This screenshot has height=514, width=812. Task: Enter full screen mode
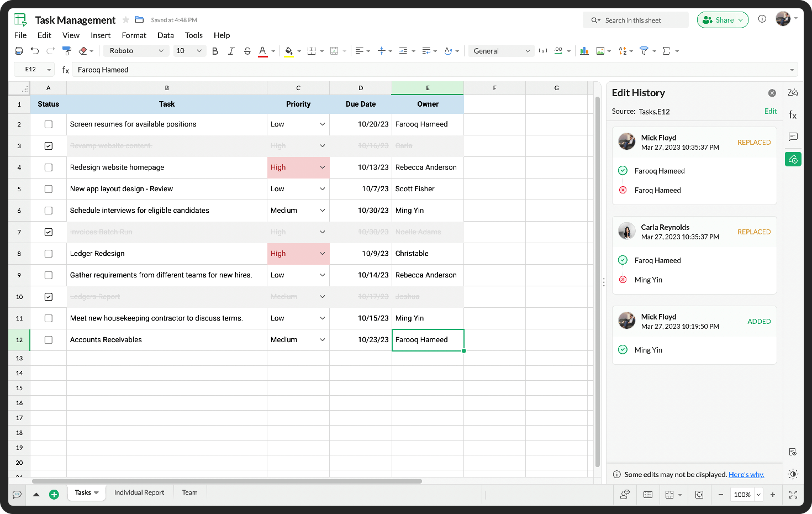(x=793, y=495)
